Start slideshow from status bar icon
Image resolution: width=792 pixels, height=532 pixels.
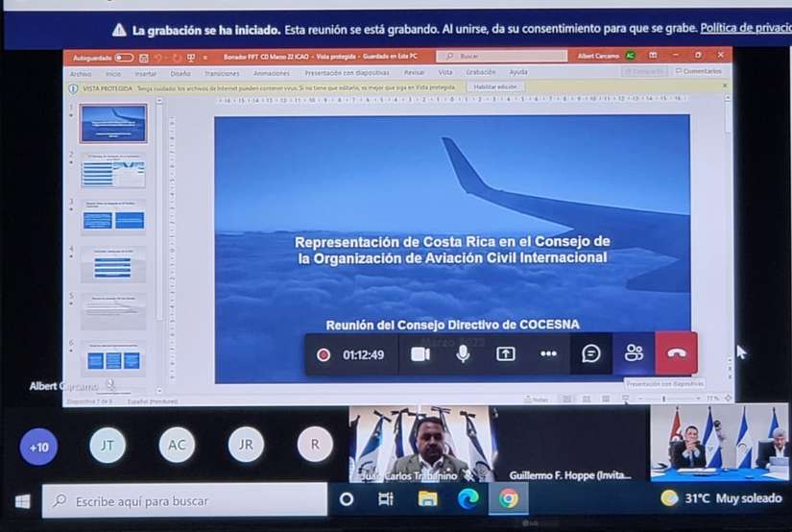(625, 399)
